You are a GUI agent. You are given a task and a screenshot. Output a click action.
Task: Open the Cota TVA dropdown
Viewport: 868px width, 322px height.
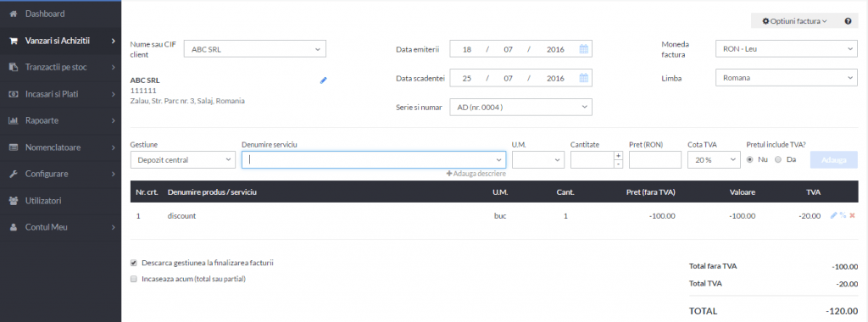714,160
